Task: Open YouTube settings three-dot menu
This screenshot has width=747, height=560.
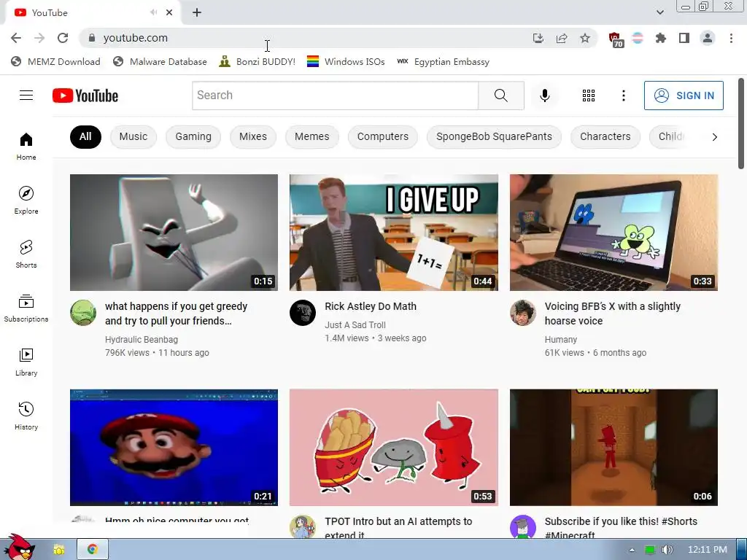Action: click(x=623, y=96)
